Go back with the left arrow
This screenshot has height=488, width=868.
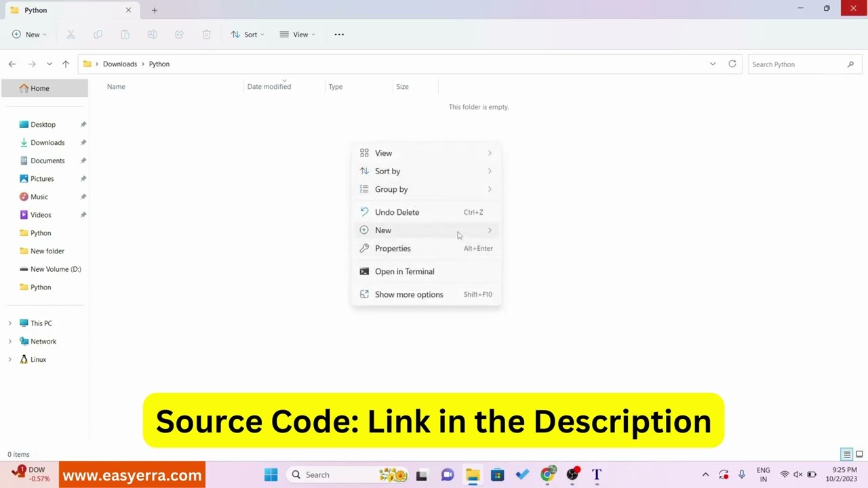(12, 64)
